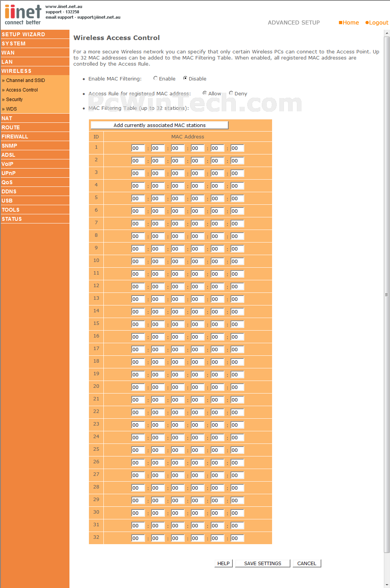Screen dimensions: 390x588
Task: Open QoS menu section
Action: coord(35,182)
